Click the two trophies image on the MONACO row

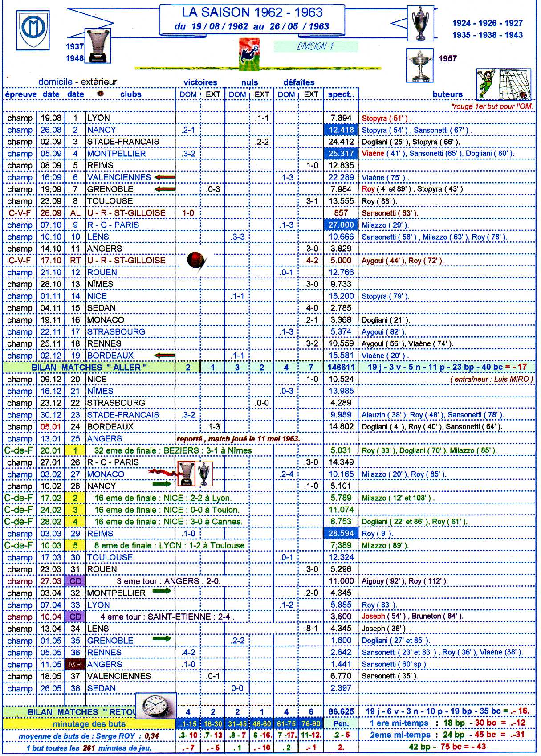(195, 474)
